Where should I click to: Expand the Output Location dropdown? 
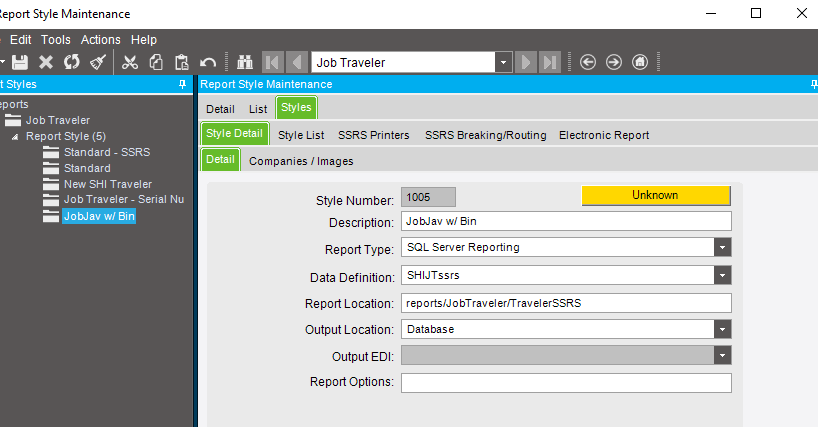point(722,328)
